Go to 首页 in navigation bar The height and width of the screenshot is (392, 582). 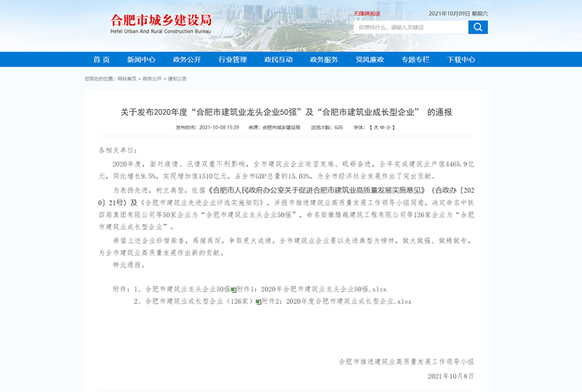point(101,60)
